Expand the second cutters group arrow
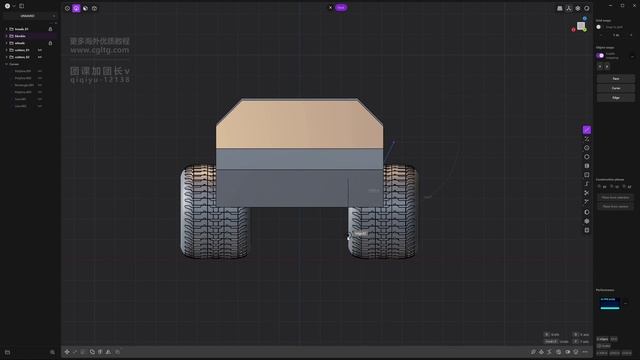The image size is (640, 360). click(7, 57)
